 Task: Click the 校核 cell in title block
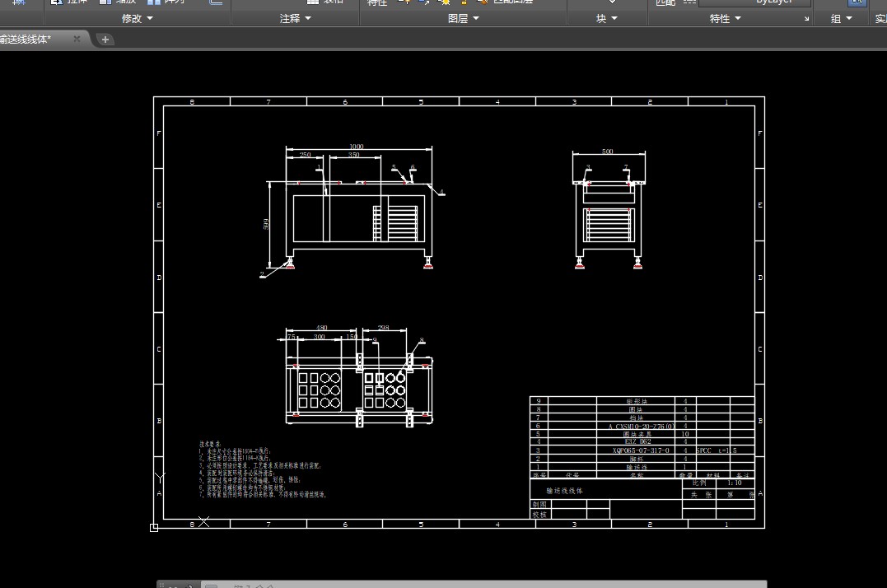pos(539,515)
